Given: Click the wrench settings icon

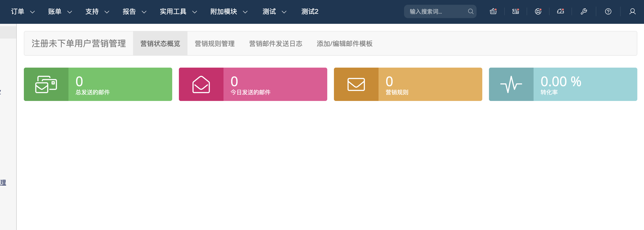Looking at the screenshot, I should point(584,11).
